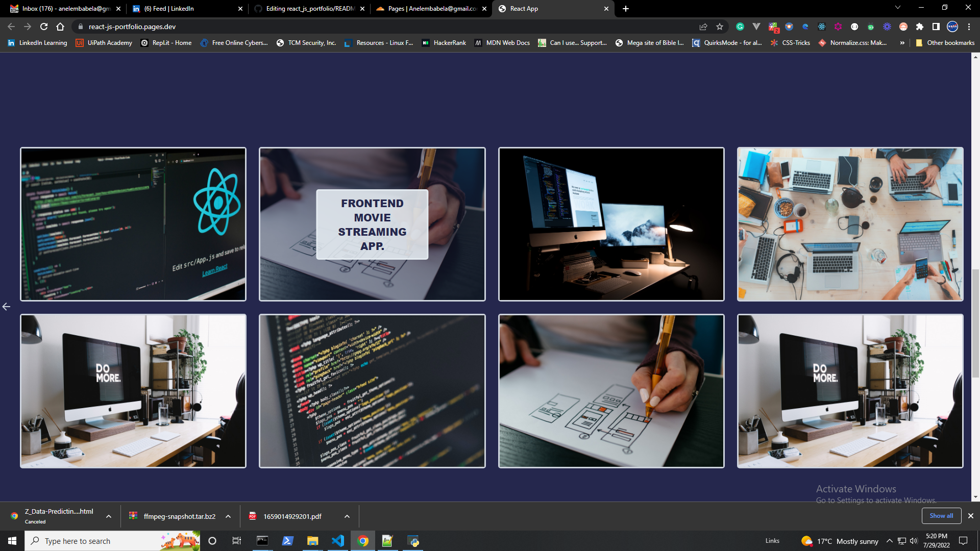
Task: Open the extensions puzzle-piece menu
Action: 920,27
